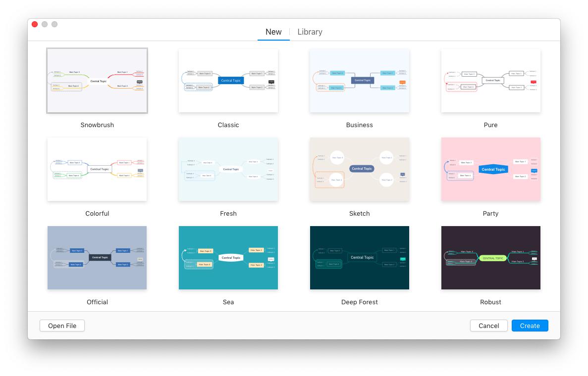Screen dimensions: 588x376
Task: Pick the Deep Forest template thumbnail
Action: pos(360,258)
